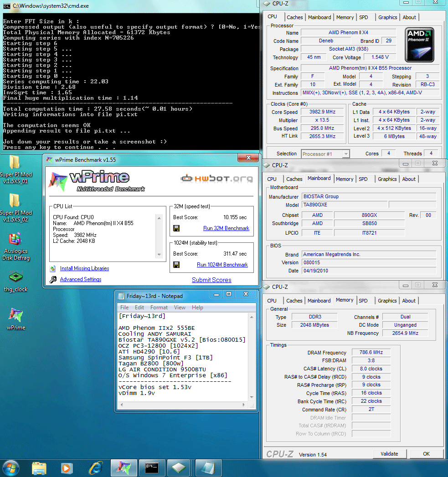The image size is (448, 477).
Task: Click the Submit Scores link
Action: pos(211,280)
